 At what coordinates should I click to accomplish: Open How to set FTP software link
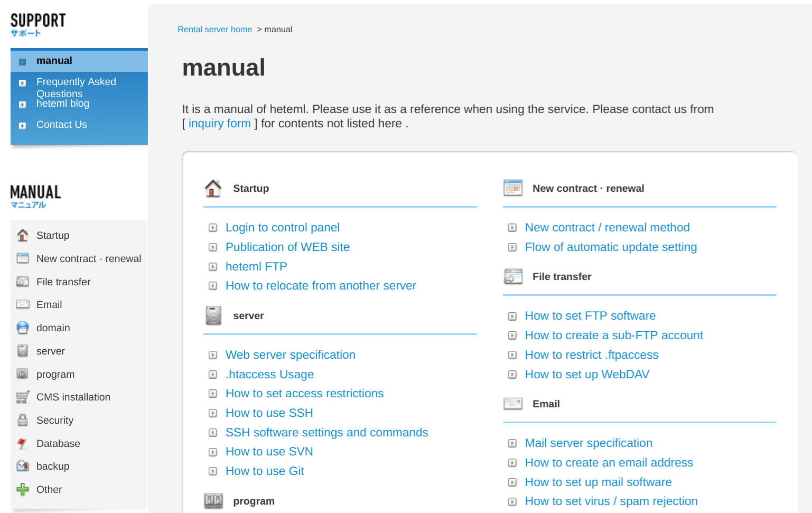[x=590, y=316]
